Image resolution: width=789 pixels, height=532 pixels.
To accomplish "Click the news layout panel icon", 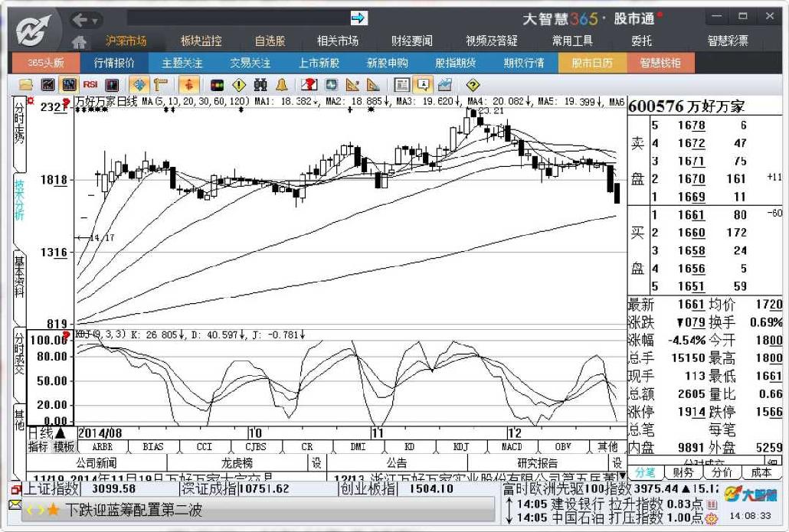I will [x=401, y=84].
